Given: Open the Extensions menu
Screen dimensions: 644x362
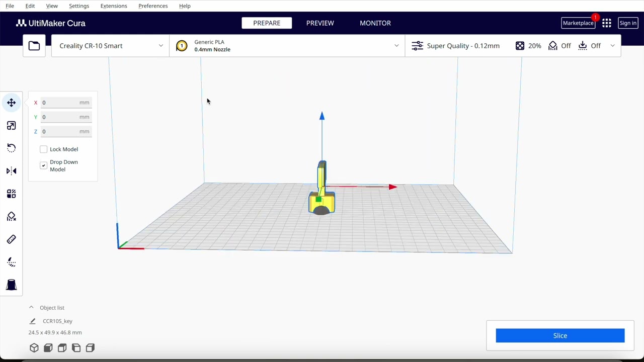Looking at the screenshot, I should click(x=114, y=6).
